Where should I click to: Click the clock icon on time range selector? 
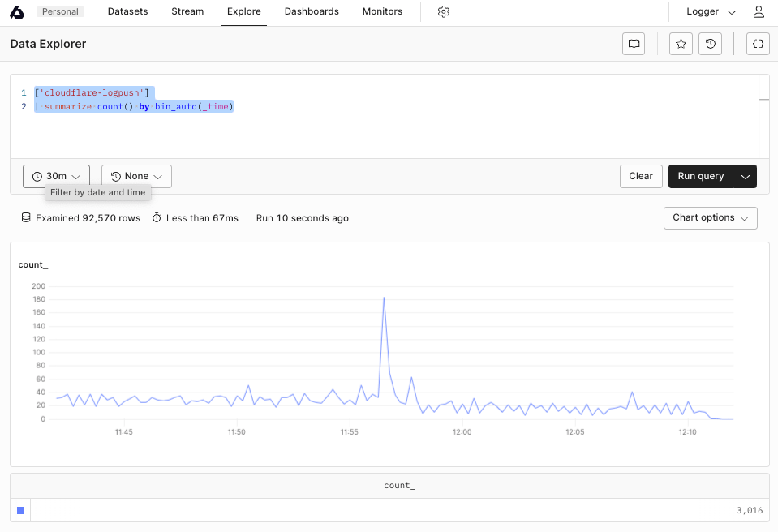(36, 176)
